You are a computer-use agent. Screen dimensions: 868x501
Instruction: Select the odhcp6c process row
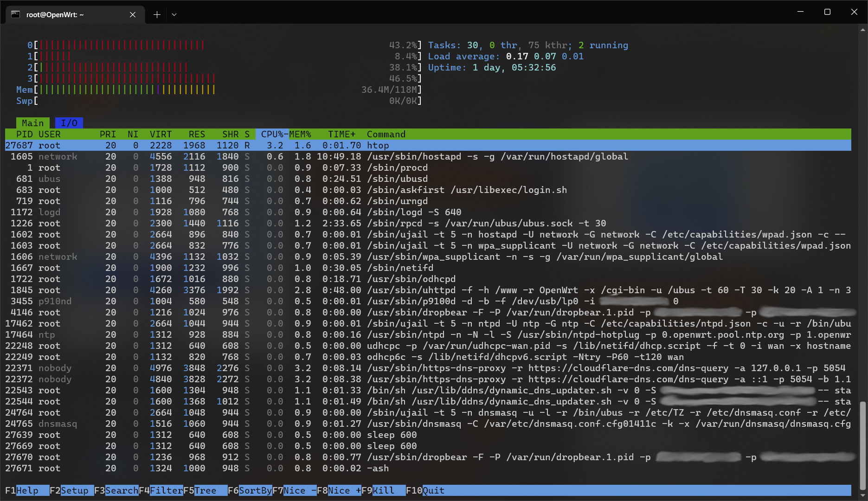(428, 357)
